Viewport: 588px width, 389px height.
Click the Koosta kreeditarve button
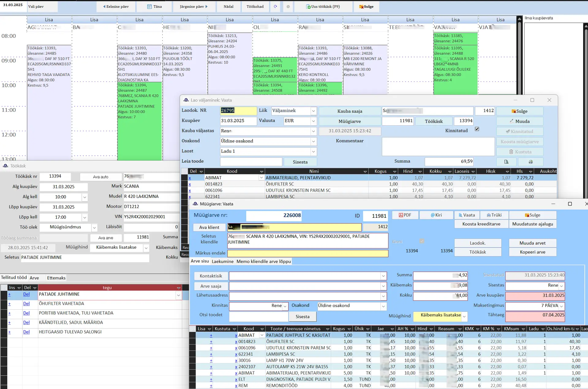[x=481, y=224]
